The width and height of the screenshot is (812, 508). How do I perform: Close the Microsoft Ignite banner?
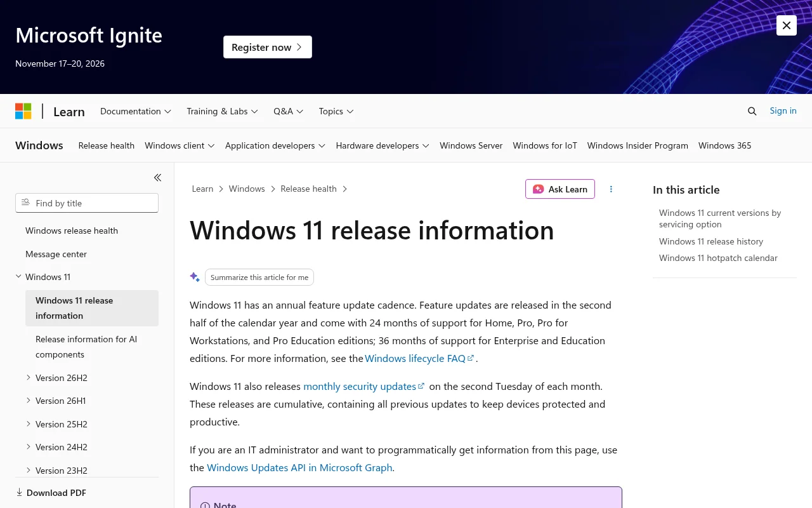[787, 25]
